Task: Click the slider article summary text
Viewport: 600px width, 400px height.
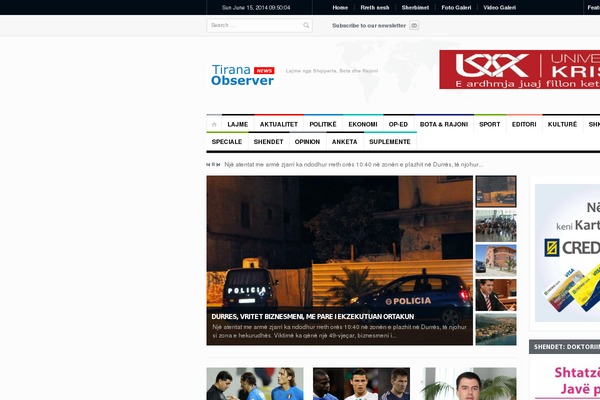Action: pyautogui.click(x=339, y=331)
